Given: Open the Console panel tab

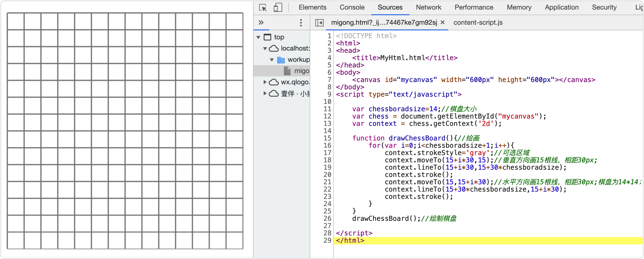Looking at the screenshot, I should (x=352, y=8).
